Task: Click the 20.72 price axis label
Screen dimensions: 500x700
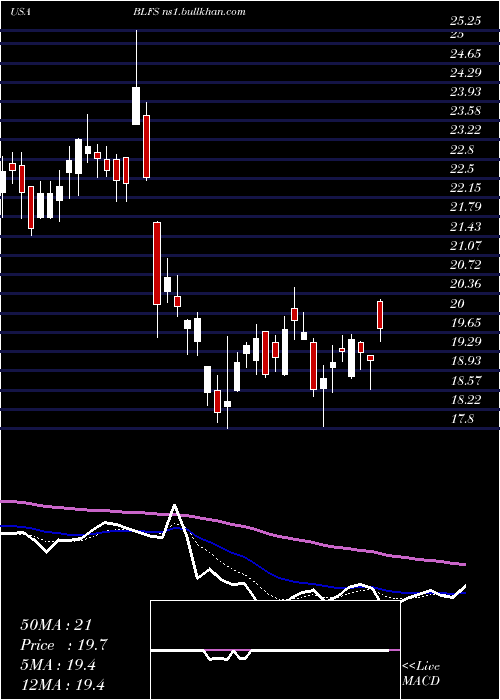Action: click(x=466, y=265)
